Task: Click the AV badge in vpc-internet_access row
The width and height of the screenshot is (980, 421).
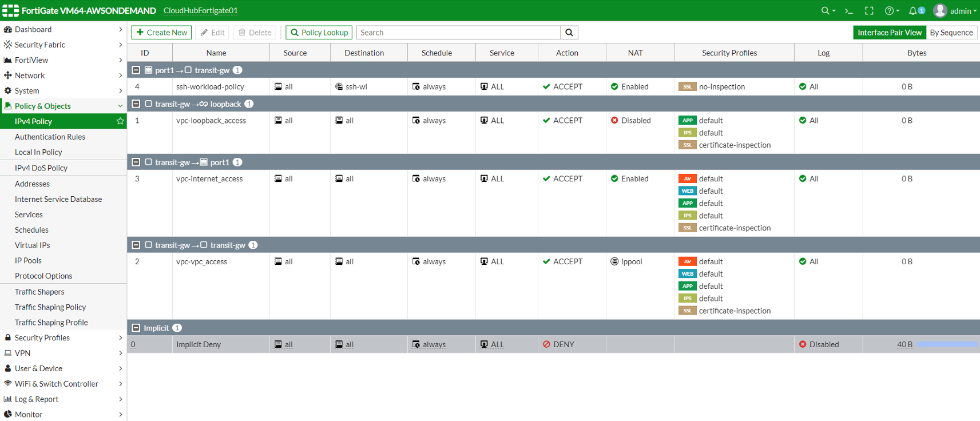Action: (x=687, y=179)
